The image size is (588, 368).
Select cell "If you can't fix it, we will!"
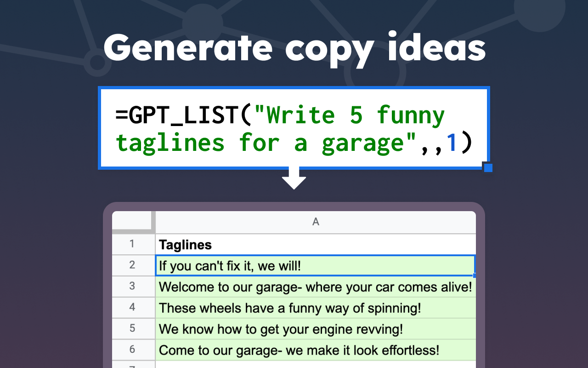click(x=315, y=265)
